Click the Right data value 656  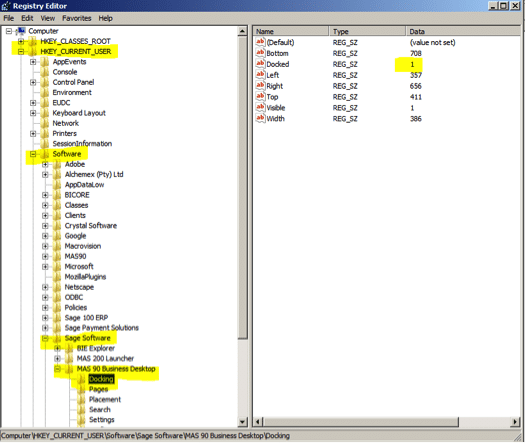(416, 86)
